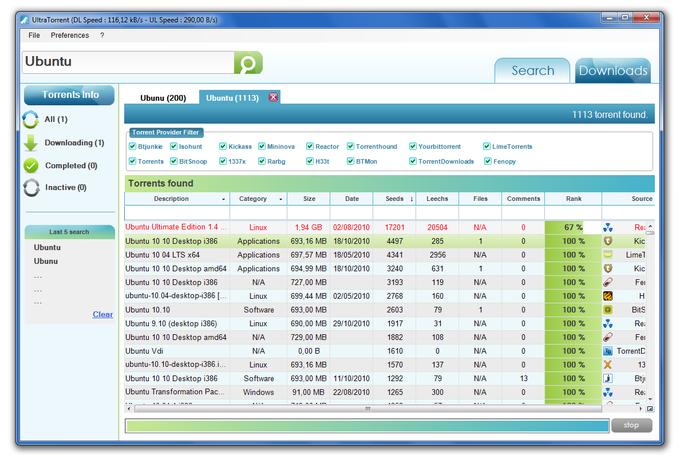Click the Inactive gray circular icon

click(31, 188)
